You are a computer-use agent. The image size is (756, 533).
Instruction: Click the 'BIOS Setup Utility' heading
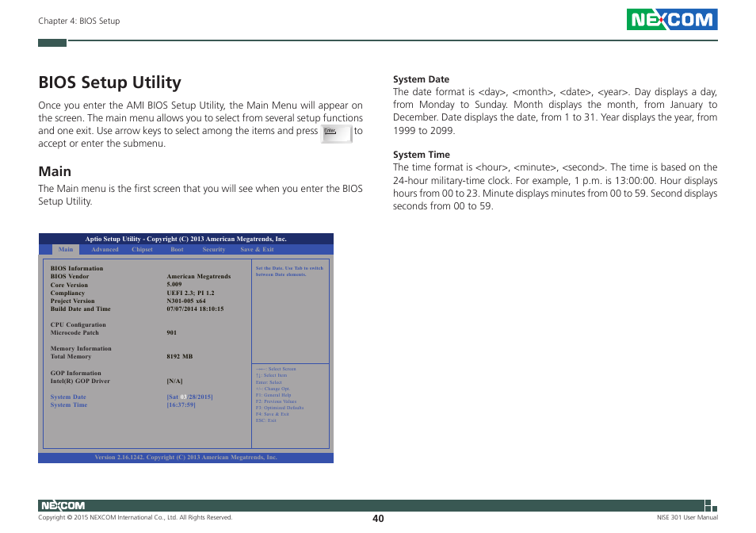[109, 82]
